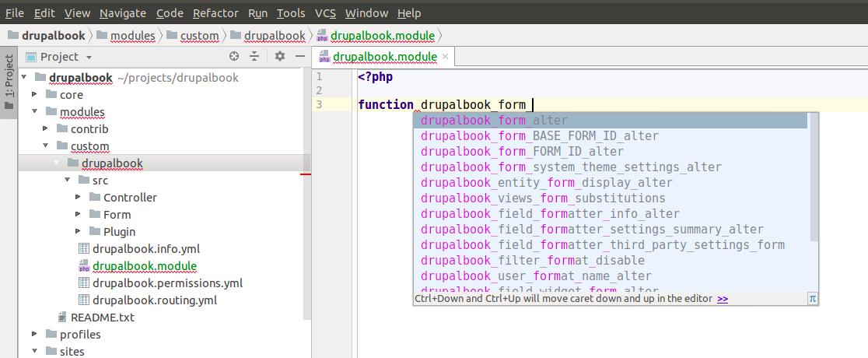The width and height of the screenshot is (868, 358).
Task: Choose drupalbook_views_form_substitutions completion
Action: coord(610,198)
